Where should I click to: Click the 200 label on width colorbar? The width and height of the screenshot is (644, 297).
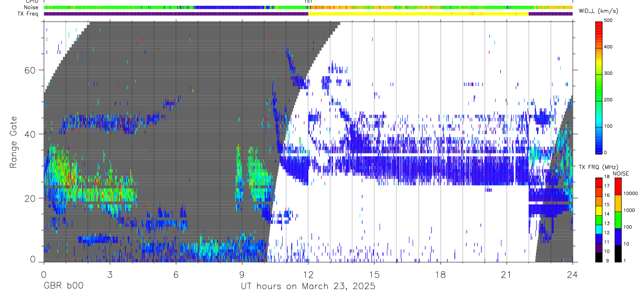608,100
